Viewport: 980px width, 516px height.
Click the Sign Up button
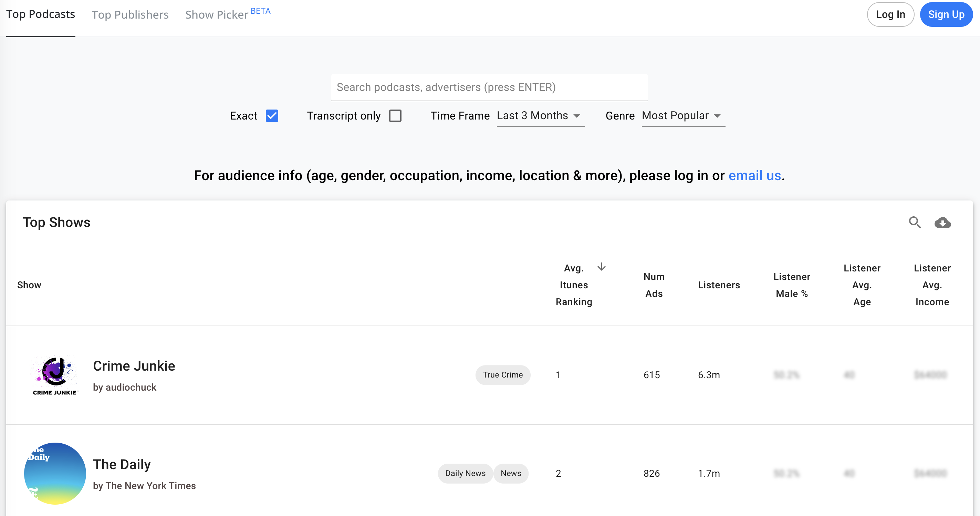point(946,14)
